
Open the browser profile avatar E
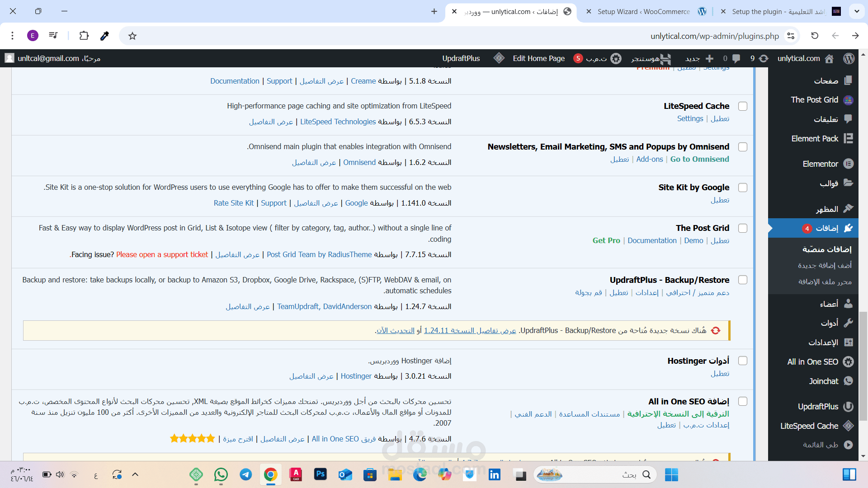coord(33,36)
